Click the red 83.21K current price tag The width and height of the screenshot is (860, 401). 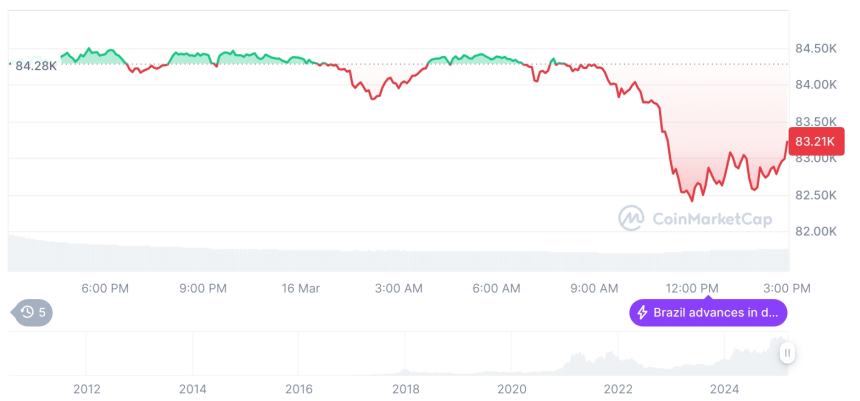click(818, 142)
